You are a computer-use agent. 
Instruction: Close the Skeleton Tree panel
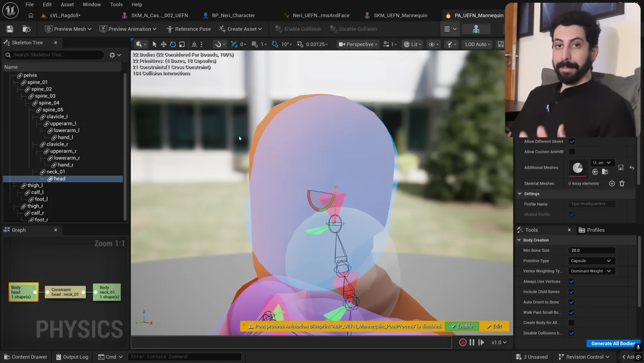point(56,42)
